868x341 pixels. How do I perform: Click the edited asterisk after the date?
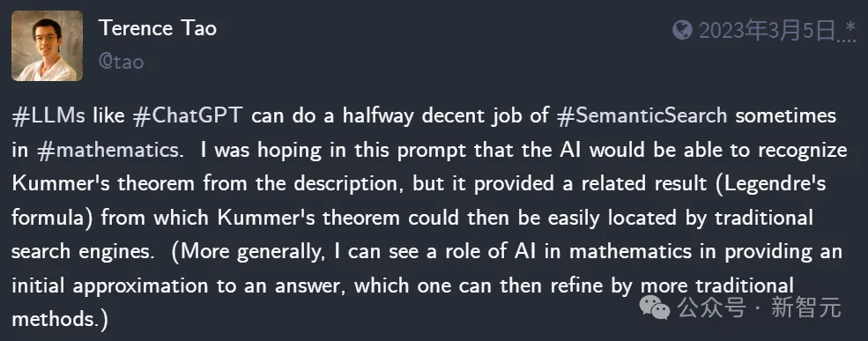click(x=850, y=27)
